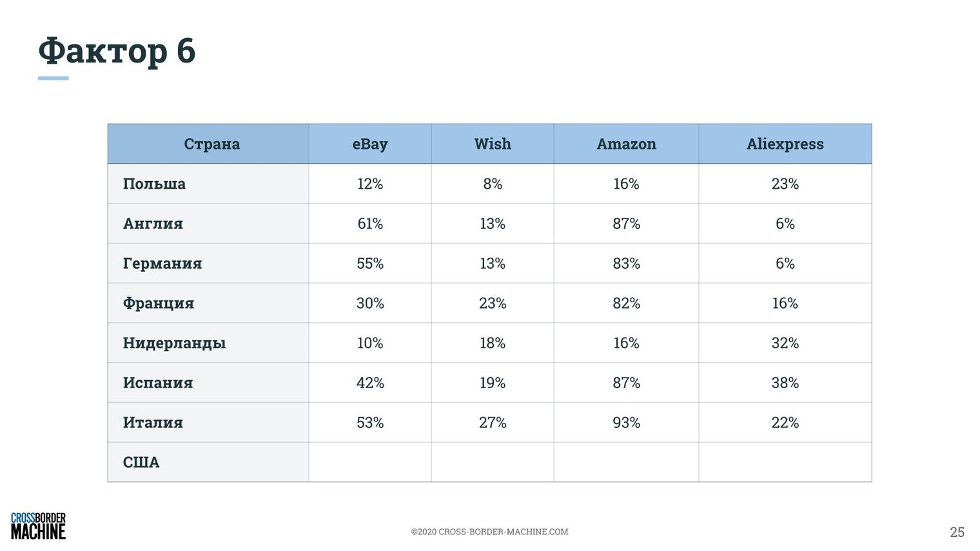Select the Aliexpress column header
The width and height of the screenshot is (980, 551).
click(x=785, y=144)
